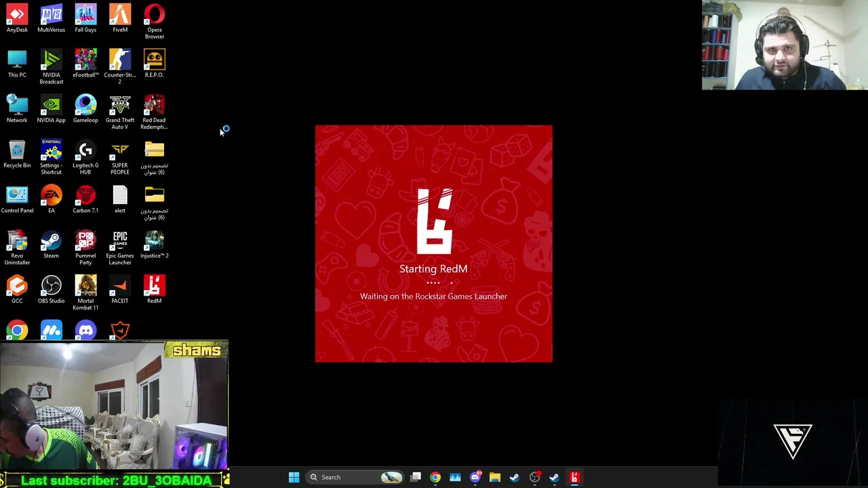Launch the Injustice 2 desktop shortcut
868x488 pixels.
coord(155,245)
